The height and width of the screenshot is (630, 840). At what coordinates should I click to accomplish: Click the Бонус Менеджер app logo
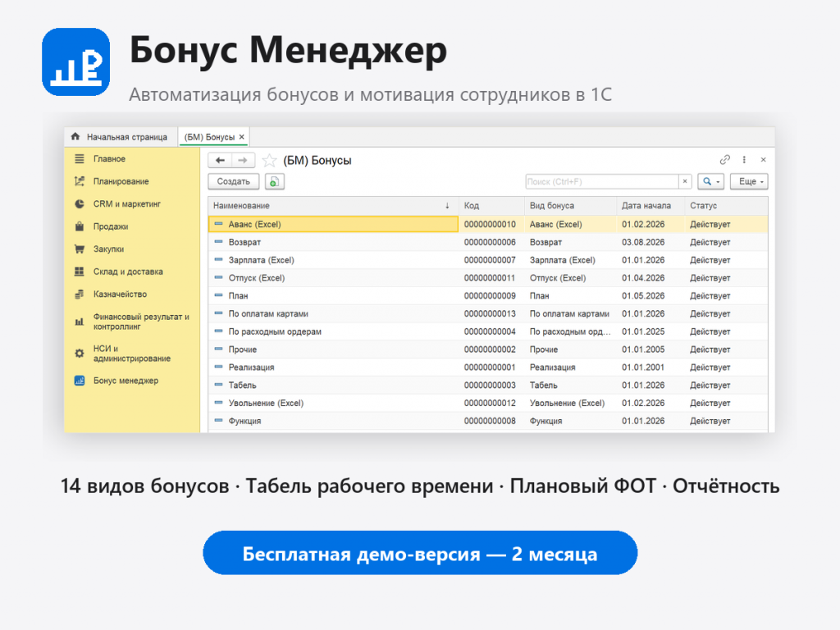pos(76,62)
